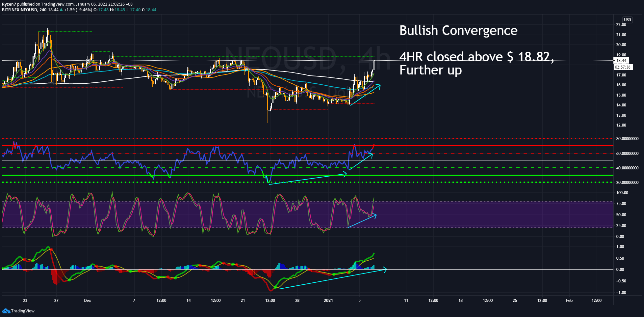Screen dimensions: 644x317
Task: Click the '18' date label on time axis
Action: click(461, 301)
